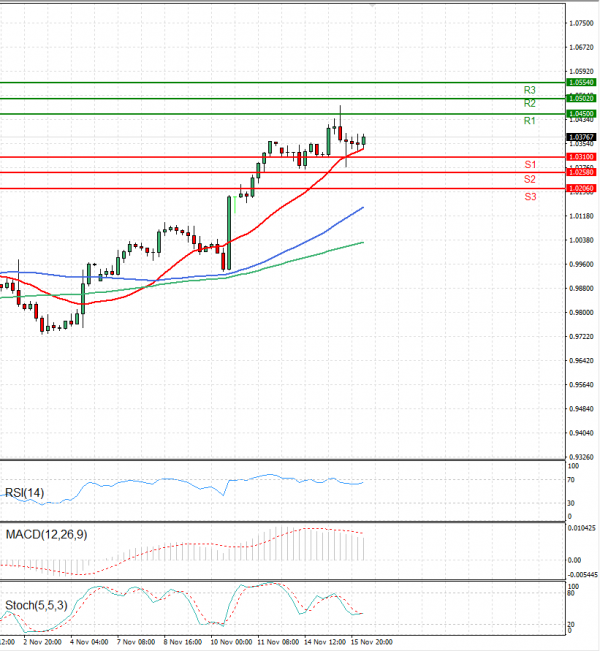Select the black 1.03767 current price tag
600x651 pixels.
(x=581, y=137)
